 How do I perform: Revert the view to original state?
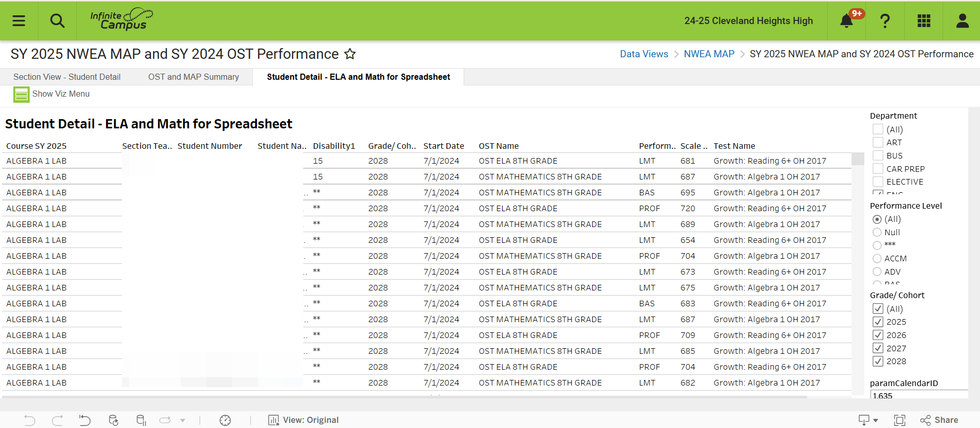point(84,420)
